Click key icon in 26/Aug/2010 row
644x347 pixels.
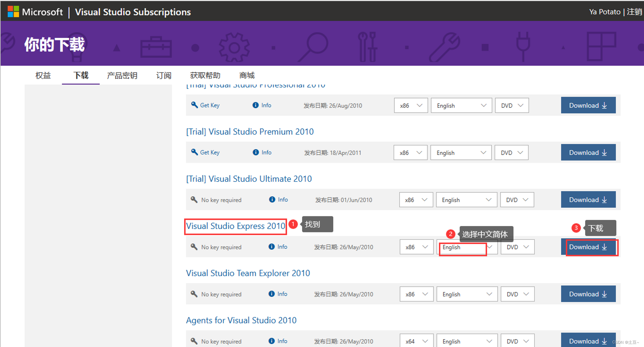194,105
